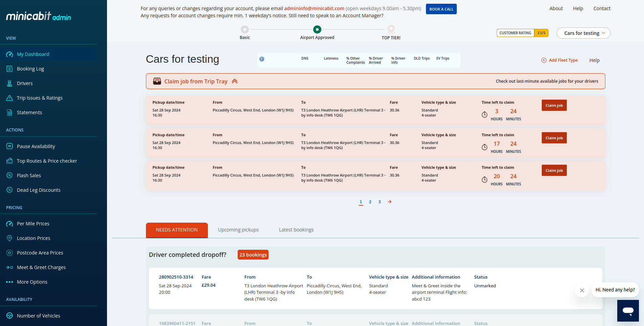Click the Basic tier marker
644x326 pixels.
click(245, 29)
